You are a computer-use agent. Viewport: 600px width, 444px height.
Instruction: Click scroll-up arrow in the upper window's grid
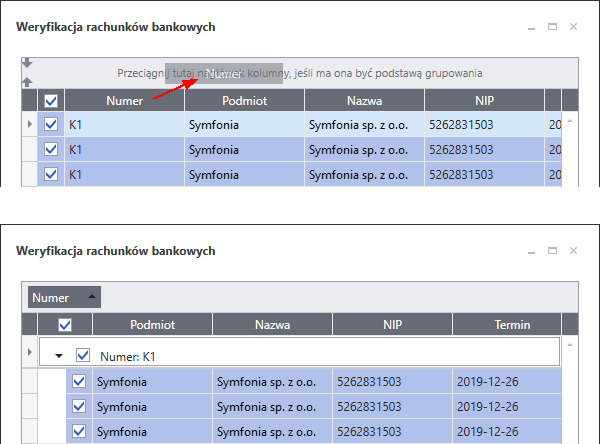click(x=570, y=122)
